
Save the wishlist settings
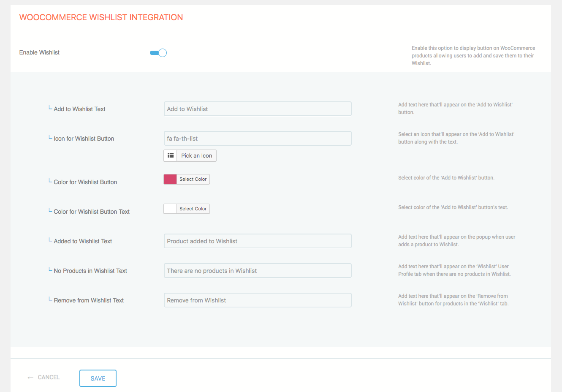click(98, 378)
